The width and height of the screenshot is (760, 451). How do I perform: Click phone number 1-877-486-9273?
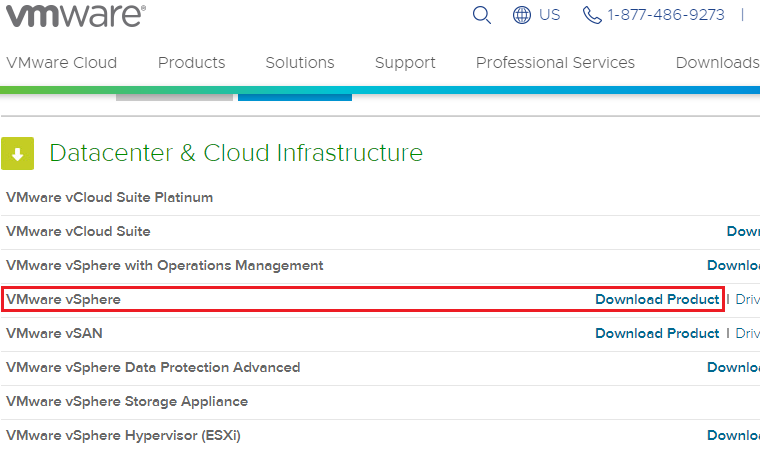[666, 15]
